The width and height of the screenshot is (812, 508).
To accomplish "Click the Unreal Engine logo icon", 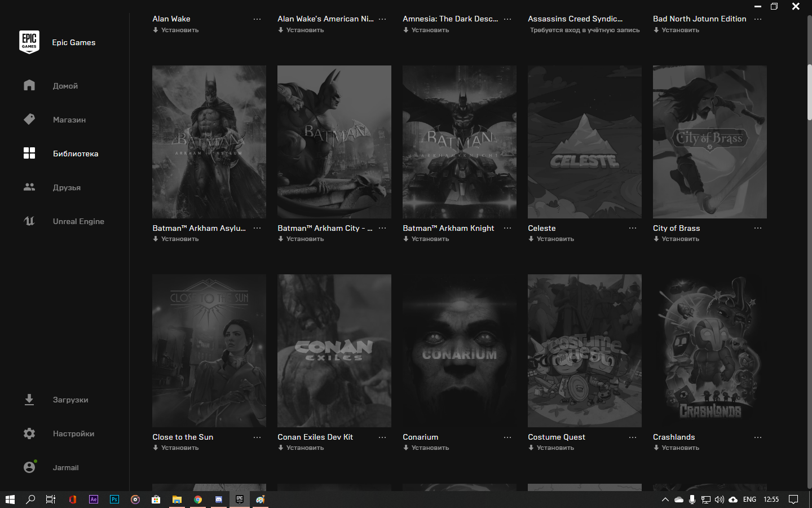I will [x=29, y=221].
